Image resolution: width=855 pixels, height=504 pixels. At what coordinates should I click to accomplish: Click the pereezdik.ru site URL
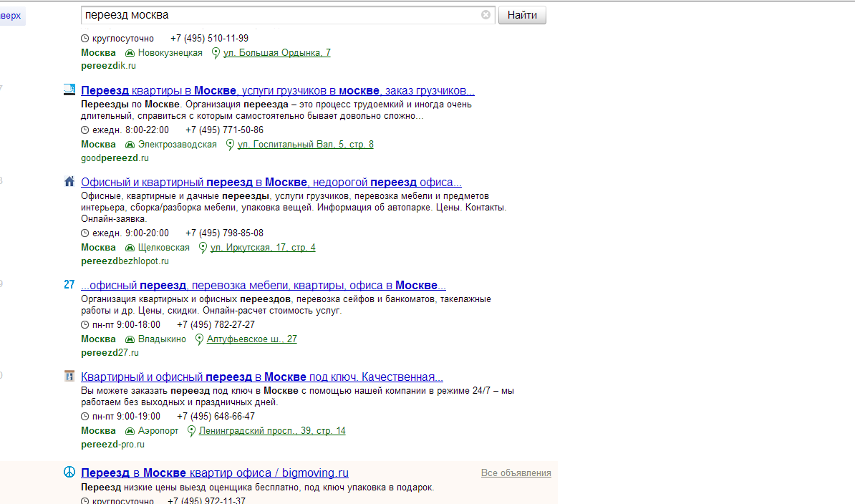(109, 65)
